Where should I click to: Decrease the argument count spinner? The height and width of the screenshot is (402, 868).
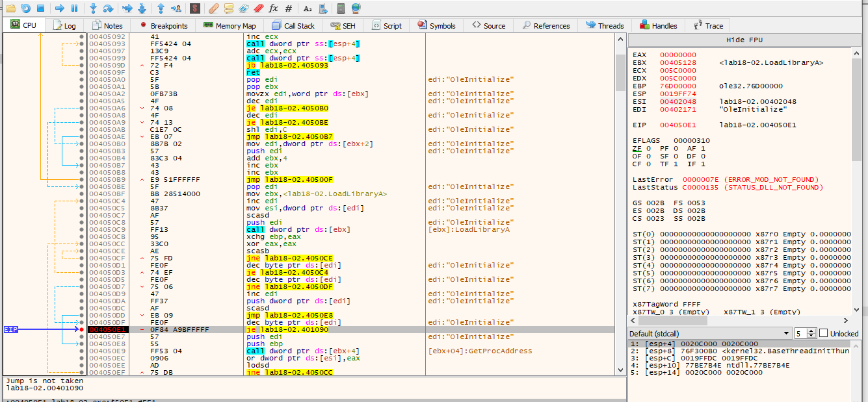[x=811, y=336]
